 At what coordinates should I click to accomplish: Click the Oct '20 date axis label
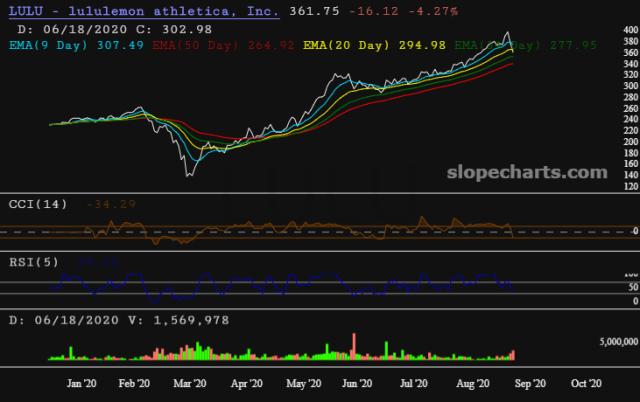[584, 383]
